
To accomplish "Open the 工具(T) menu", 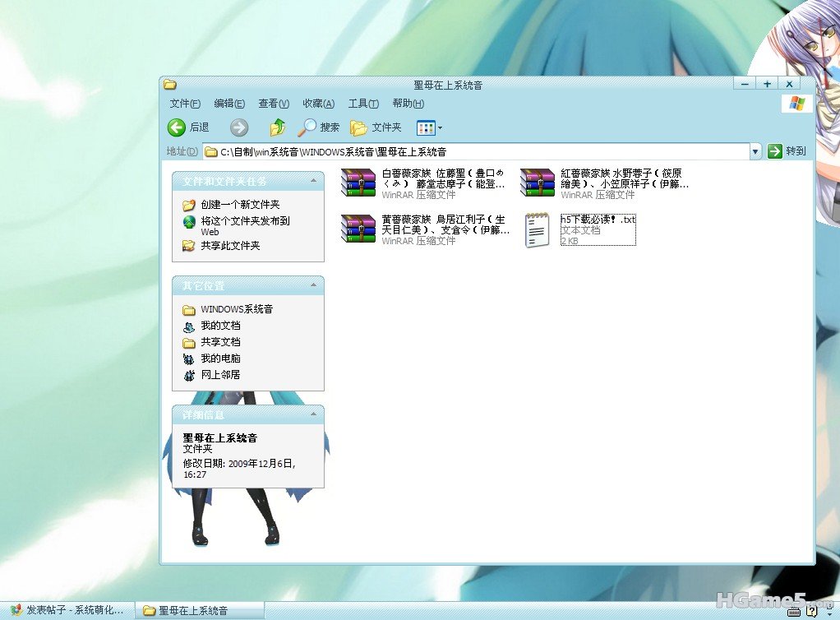I will (x=363, y=104).
